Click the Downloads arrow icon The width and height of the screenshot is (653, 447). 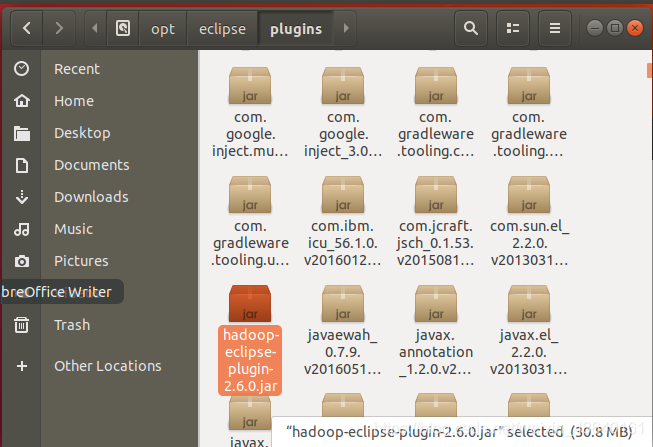(x=22, y=197)
